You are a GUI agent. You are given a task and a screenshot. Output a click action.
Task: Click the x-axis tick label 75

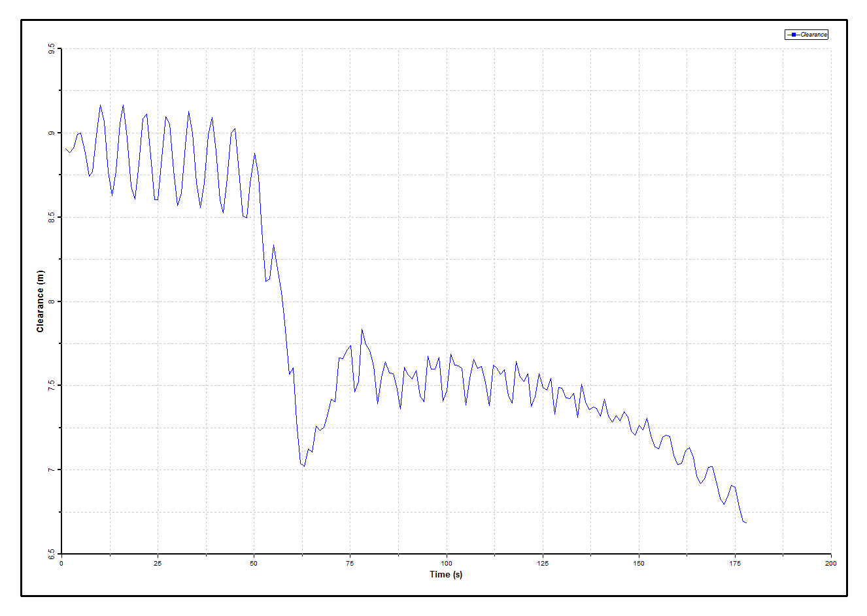click(x=350, y=563)
